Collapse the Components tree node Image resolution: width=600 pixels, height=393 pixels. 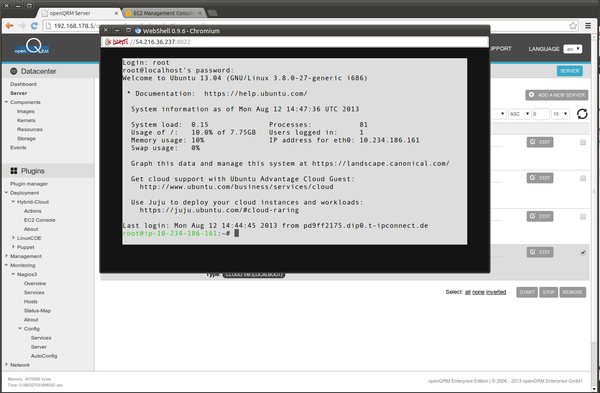(7, 102)
